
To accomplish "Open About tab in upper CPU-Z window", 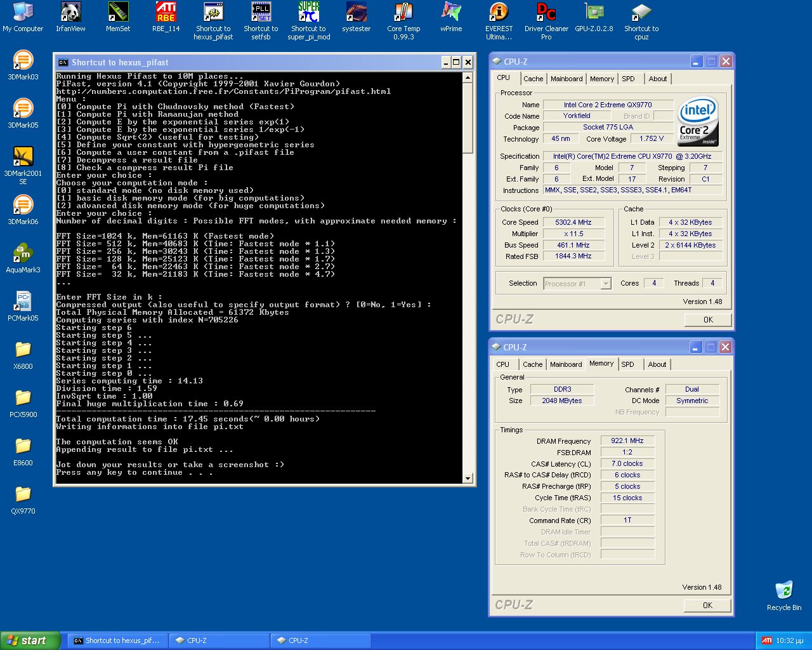I will (657, 79).
